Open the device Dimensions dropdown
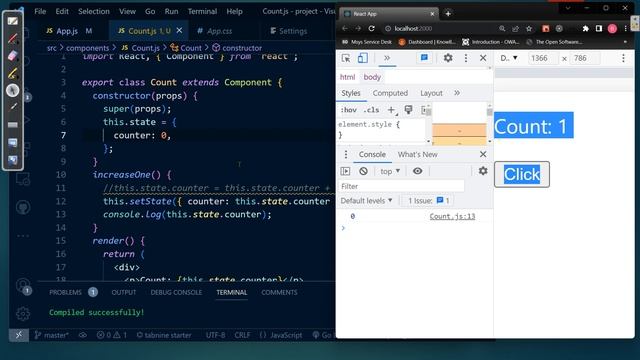Screen dimensions: 640x360 point(509,58)
